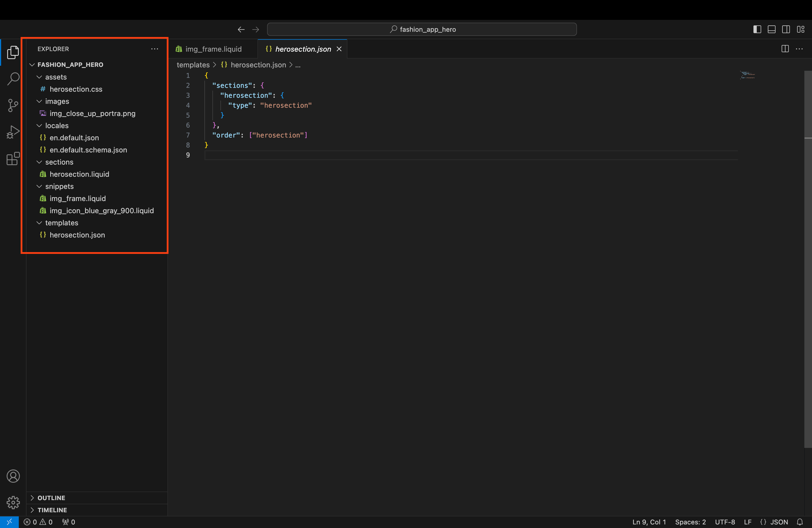Open the Manage settings gear
This screenshot has height=528, width=812.
pos(13,502)
